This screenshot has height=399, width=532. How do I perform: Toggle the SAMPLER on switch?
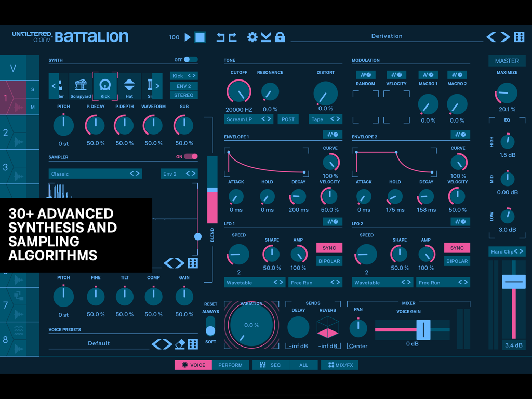(191, 156)
